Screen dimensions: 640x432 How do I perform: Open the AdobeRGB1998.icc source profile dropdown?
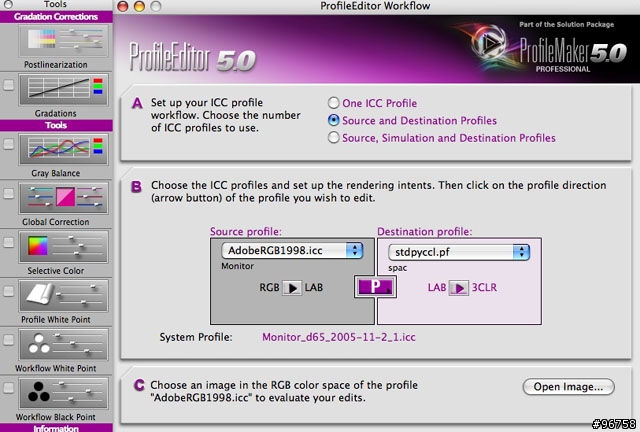pyautogui.click(x=292, y=251)
